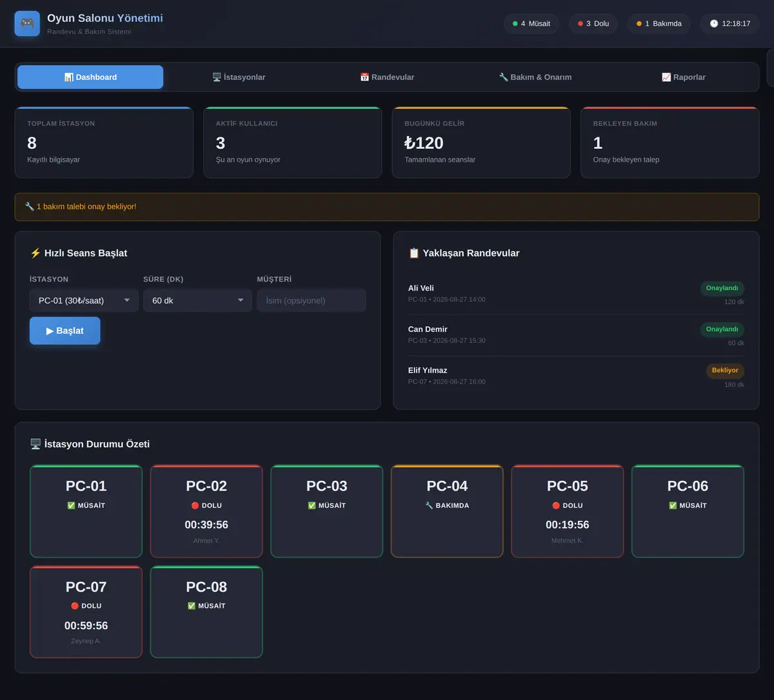This screenshot has height=700, width=774.
Task: Go to the Randevular tab
Action: pos(387,77)
